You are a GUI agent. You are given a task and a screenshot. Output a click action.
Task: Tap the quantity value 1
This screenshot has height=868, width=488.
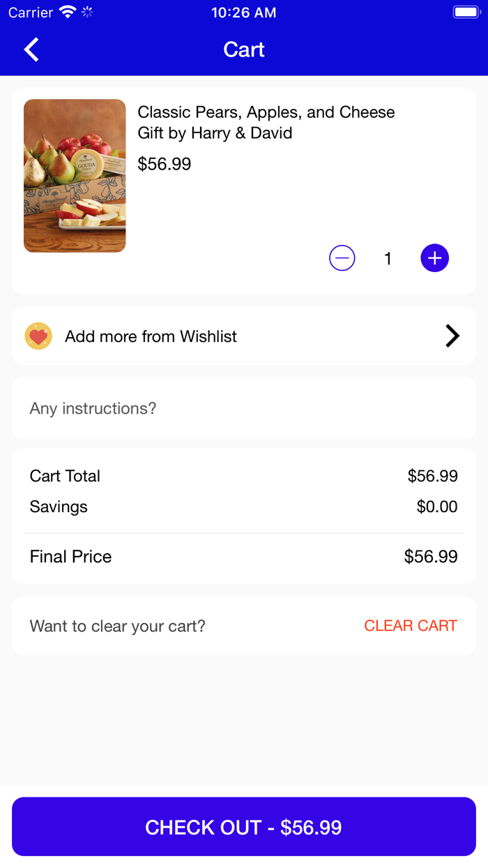click(x=388, y=259)
